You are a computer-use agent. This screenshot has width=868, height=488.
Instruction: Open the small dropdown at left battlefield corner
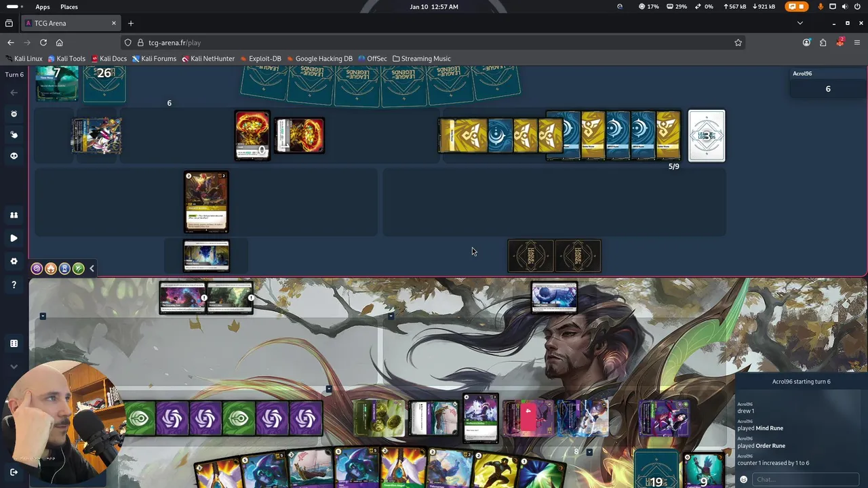click(x=43, y=316)
